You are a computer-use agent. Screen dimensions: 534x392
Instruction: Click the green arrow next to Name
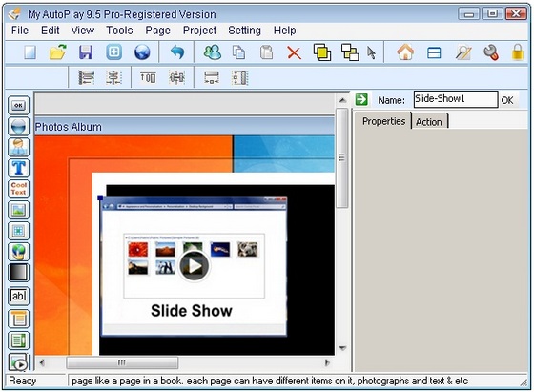tap(361, 99)
